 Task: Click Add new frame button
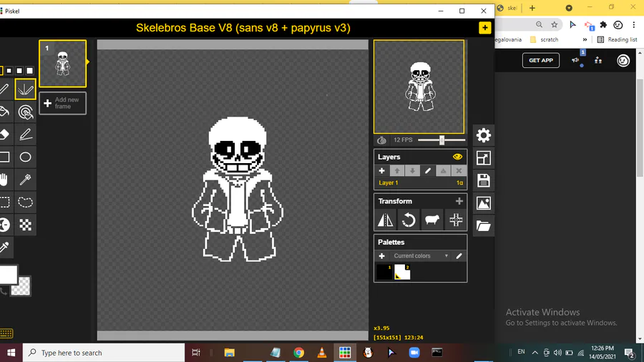coord(62,103)
